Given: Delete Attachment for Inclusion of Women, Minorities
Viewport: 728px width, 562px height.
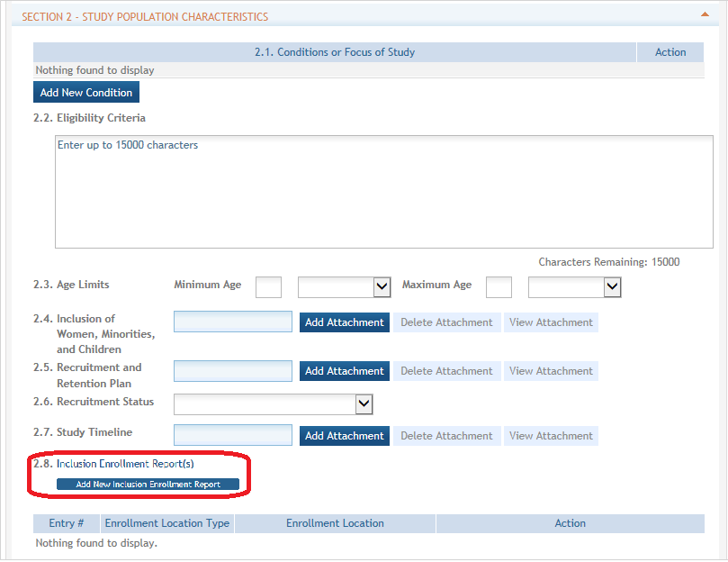Looking at the screenshot, I should tap(446, 322).
